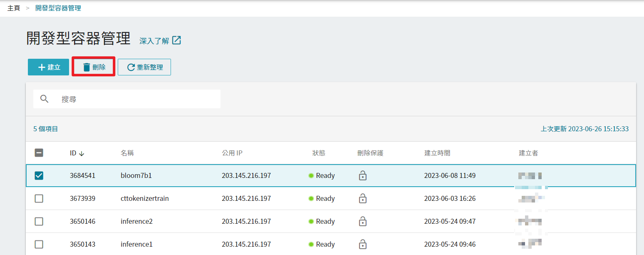Click the 搜尋 search input field

[137, 99]
